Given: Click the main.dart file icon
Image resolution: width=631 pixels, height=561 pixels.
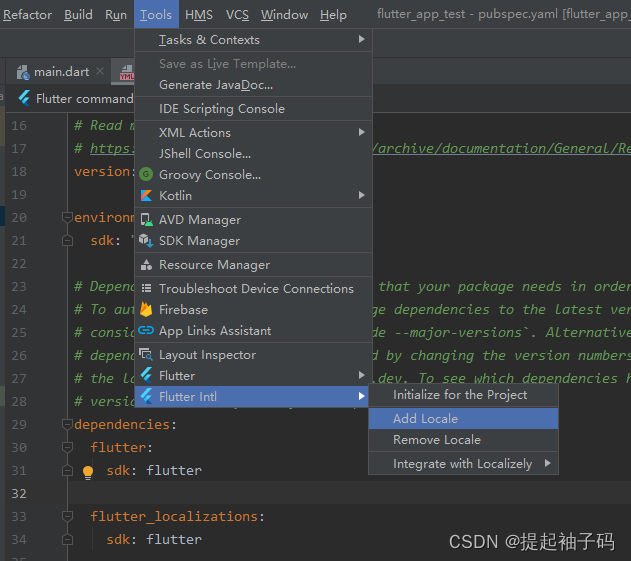Looking at the screenshot, I should 23,72.
